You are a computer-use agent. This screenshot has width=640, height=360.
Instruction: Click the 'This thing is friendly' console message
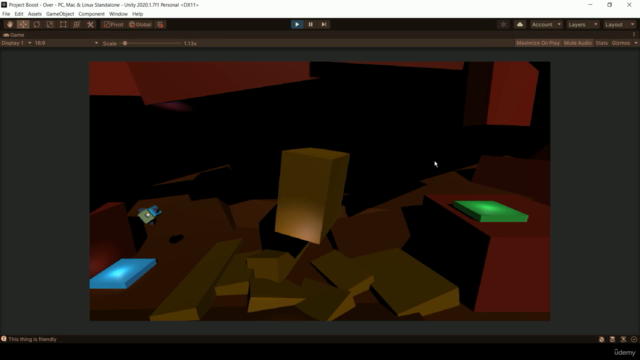pos(32,339)
